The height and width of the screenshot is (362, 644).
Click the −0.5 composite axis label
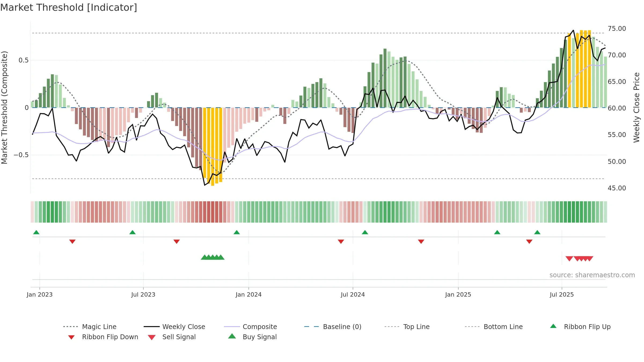(21, 155)
